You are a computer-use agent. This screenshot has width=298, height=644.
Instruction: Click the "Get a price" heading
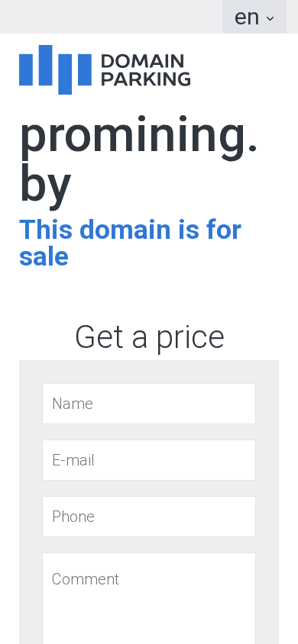coord(149,337)
